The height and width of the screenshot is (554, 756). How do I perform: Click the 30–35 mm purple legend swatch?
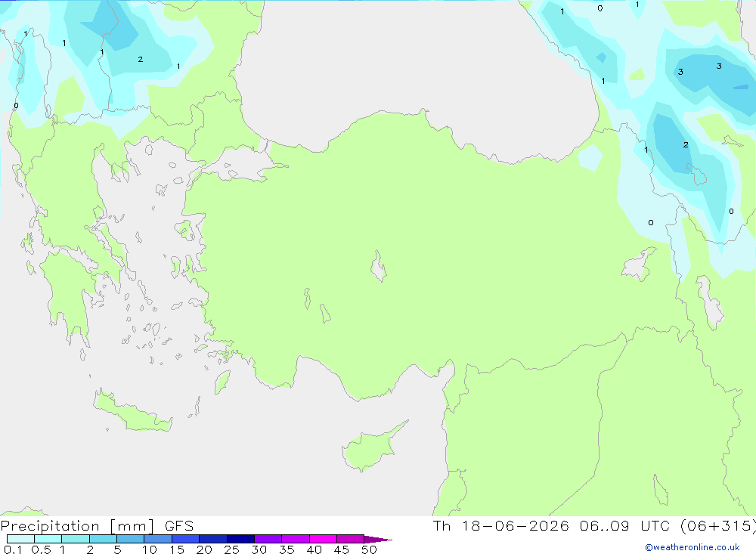click(268, 539)
